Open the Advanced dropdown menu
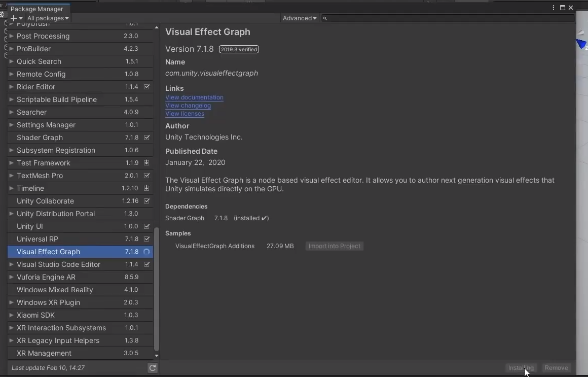588x377 pixels. coord(300,18)
